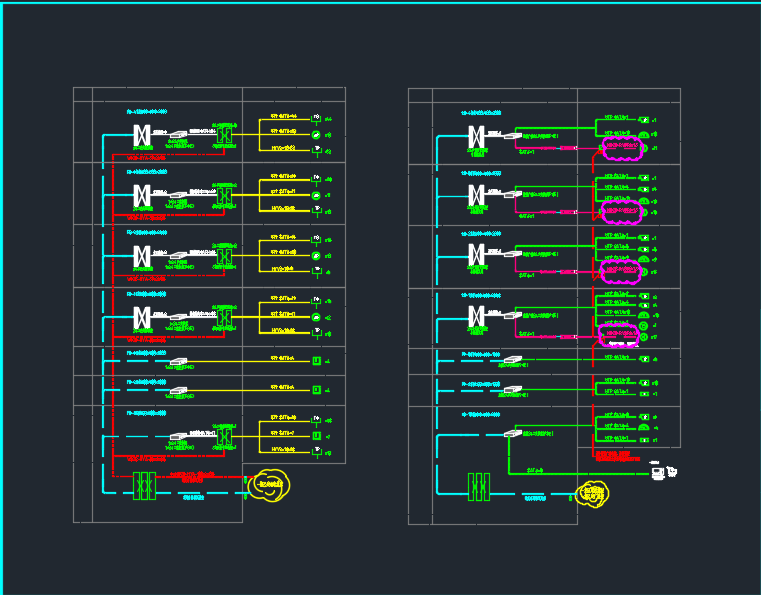Select the white switch symbol in the right diagram's sixth row
761x595 pixels.
[513, 389]
